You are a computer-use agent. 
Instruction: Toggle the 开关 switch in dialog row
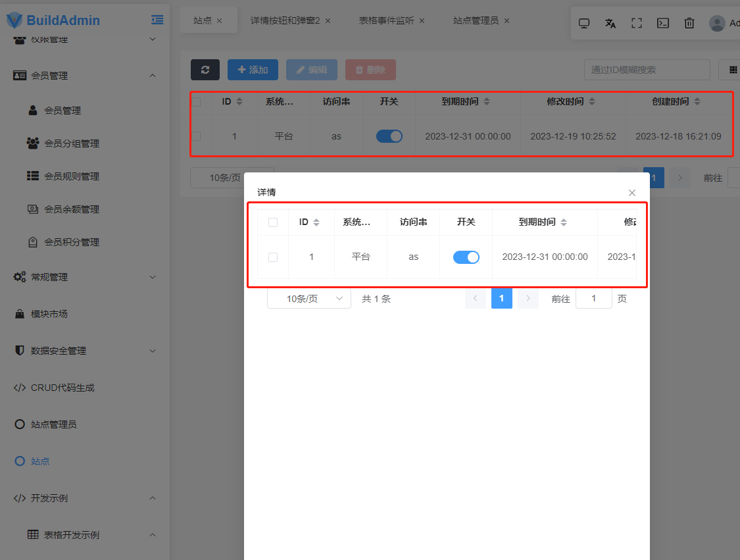coord(466,257)
